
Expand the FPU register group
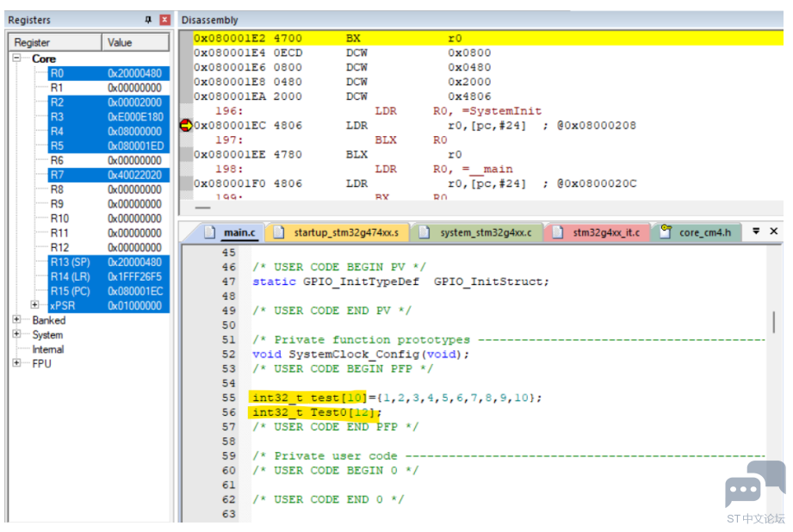click(16, 363)
